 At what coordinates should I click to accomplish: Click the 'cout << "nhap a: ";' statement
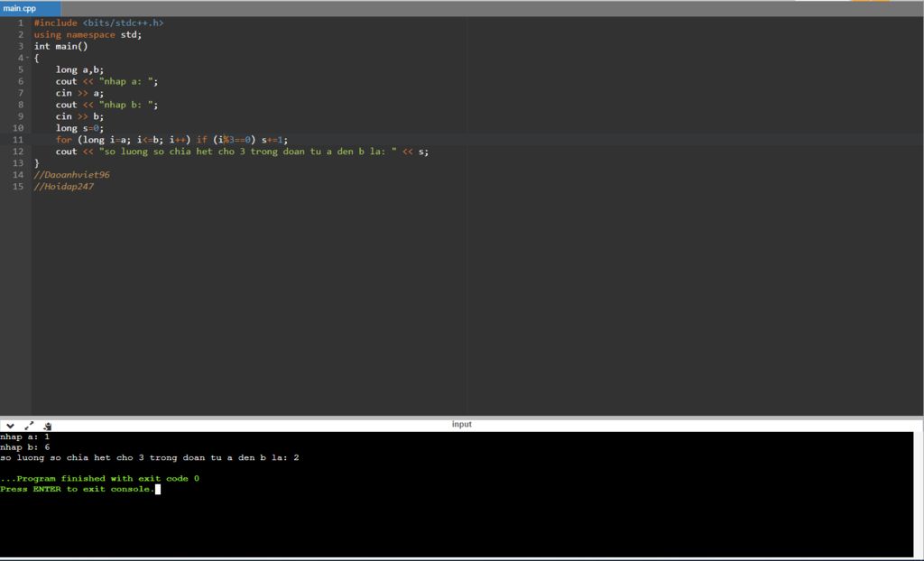[106, 81]
